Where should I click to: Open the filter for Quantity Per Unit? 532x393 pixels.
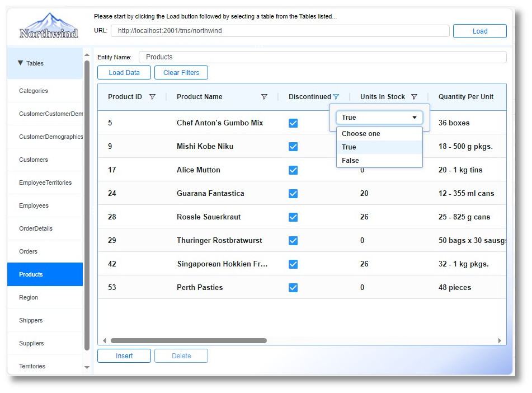[x=501, y=96]
